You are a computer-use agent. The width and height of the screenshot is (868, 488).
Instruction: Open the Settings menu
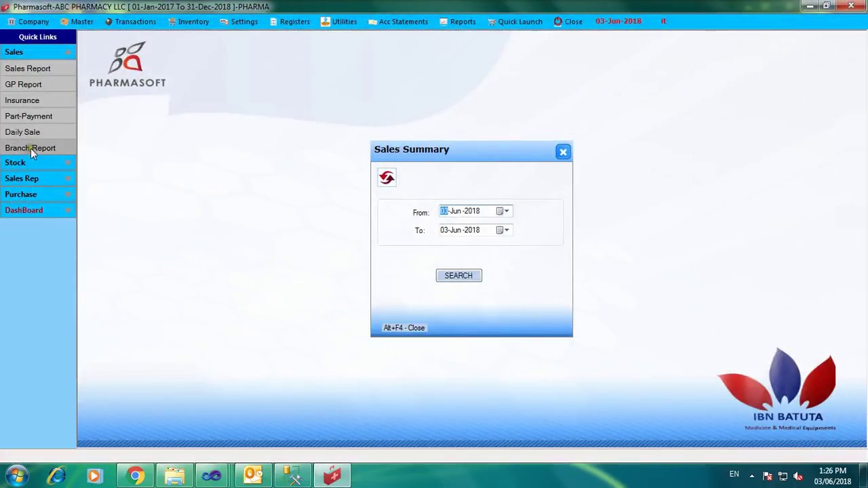(239, 22)
